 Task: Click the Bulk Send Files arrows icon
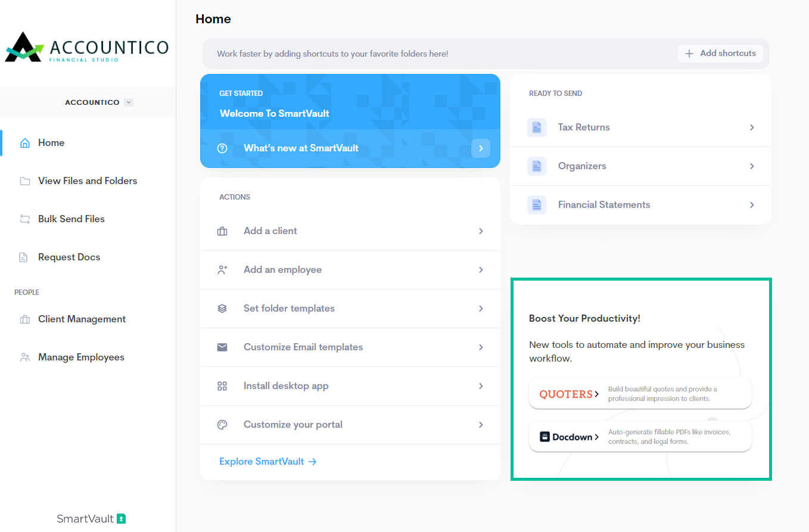coord(25,219)
